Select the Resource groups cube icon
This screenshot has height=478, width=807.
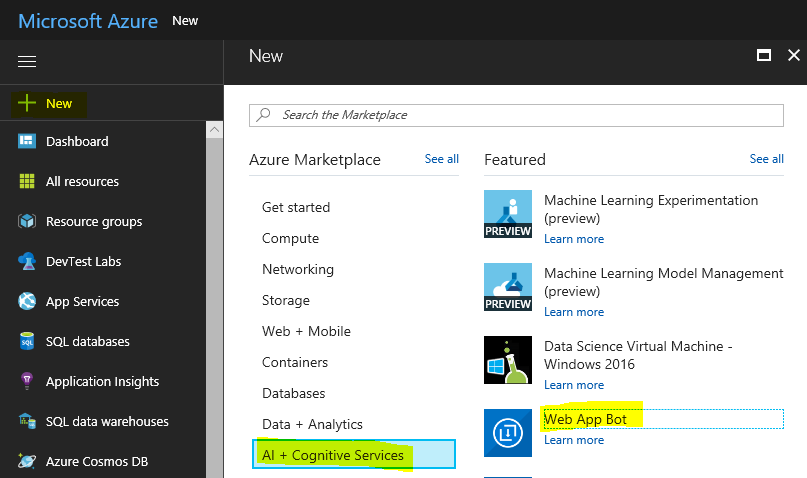click(27, 222)
